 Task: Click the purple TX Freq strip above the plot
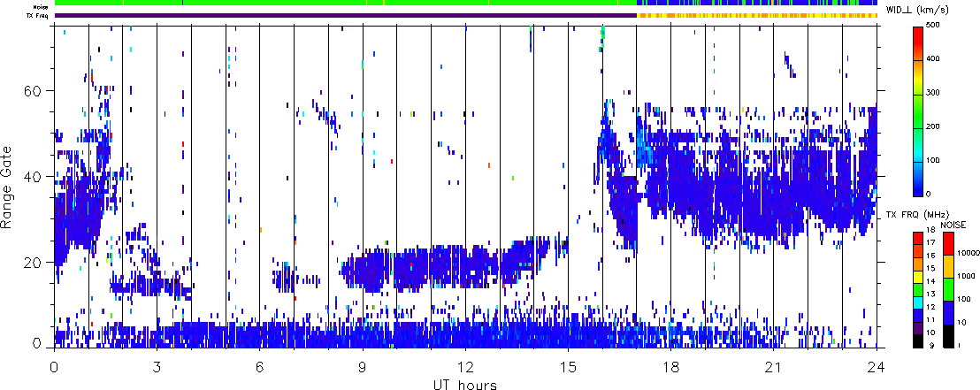coord(346,15)
